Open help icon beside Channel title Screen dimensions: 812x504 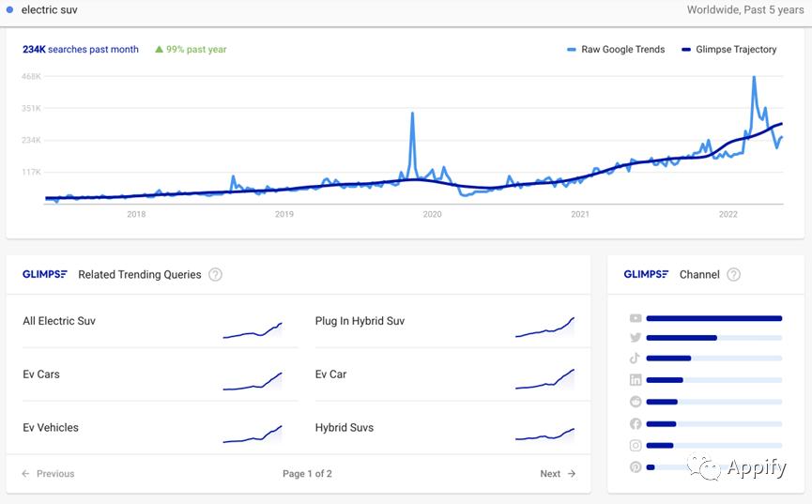(733, 275)
